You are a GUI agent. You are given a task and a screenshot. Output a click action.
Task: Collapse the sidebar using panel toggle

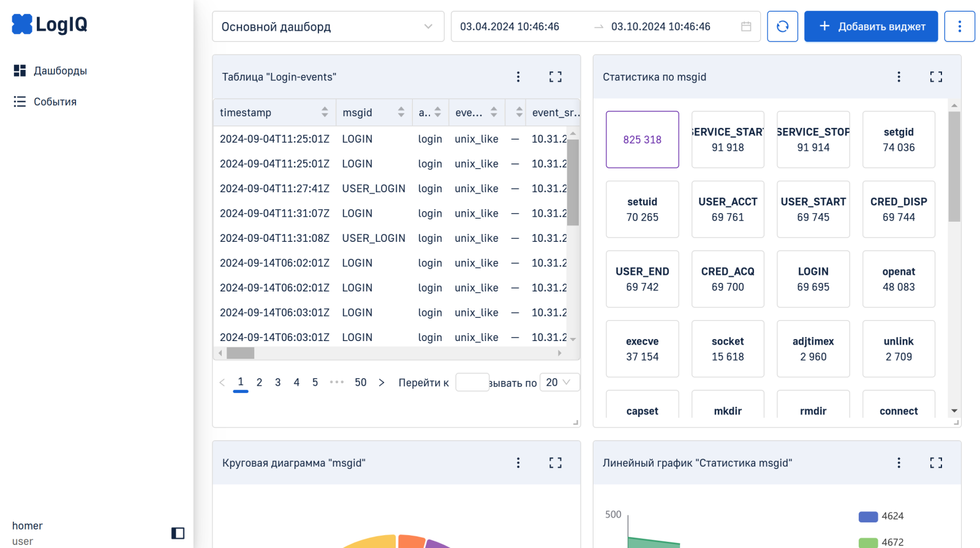(178, 533)
